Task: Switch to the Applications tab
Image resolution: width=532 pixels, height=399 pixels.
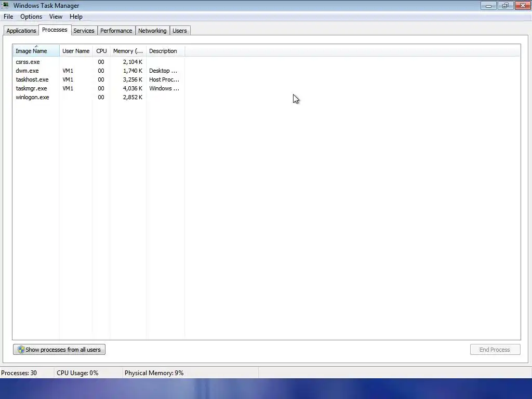Action: (21, 31)
